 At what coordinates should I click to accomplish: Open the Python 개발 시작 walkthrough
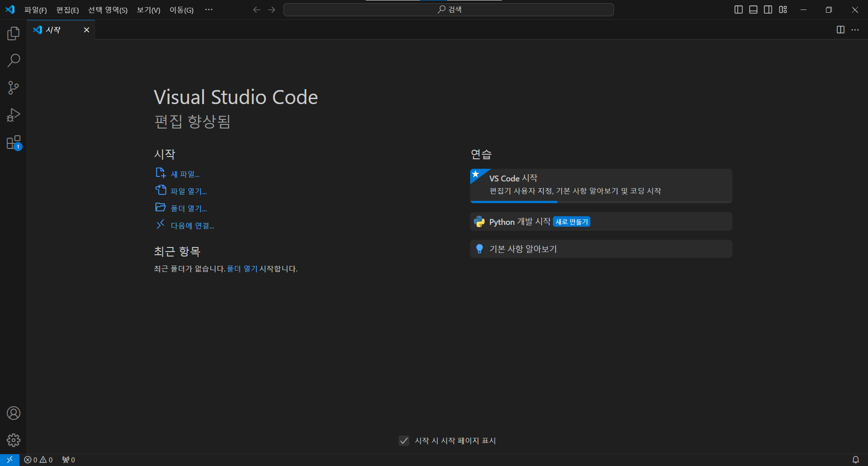[x=601, y=222]
